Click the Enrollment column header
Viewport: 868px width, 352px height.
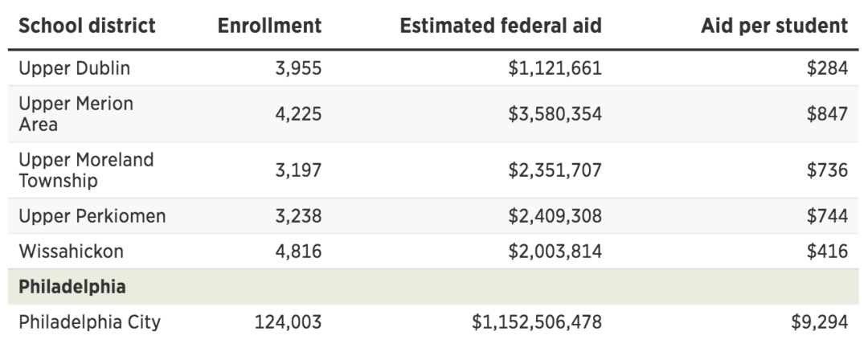pyautogui.click(x=269, y=26)
